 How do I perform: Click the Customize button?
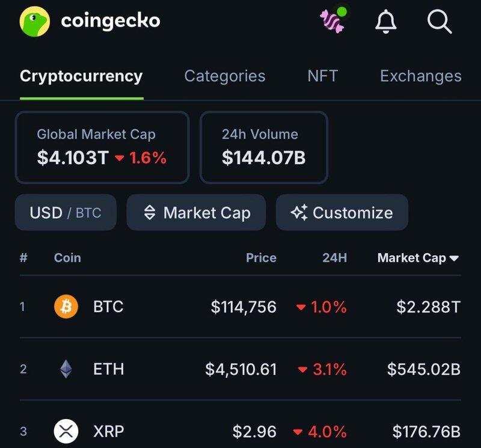pos(342,212)
